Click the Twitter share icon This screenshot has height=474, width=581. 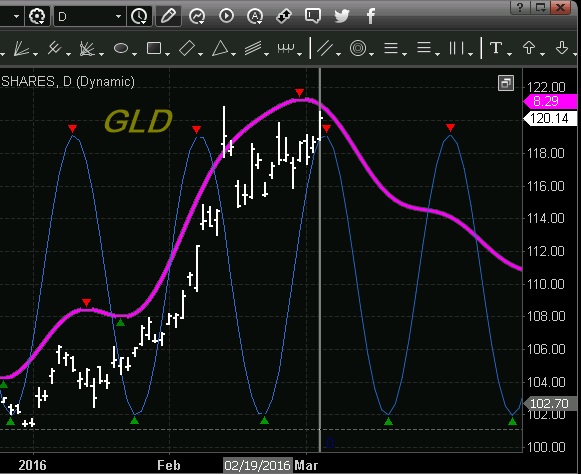(341, 16)
